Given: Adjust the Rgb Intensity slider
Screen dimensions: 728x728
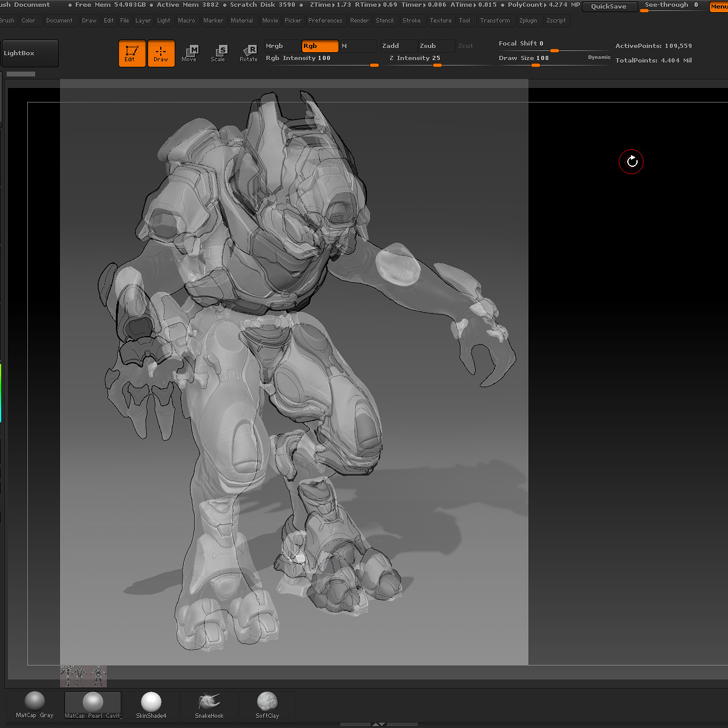Looking at the screenshot, I should point(322,59).
